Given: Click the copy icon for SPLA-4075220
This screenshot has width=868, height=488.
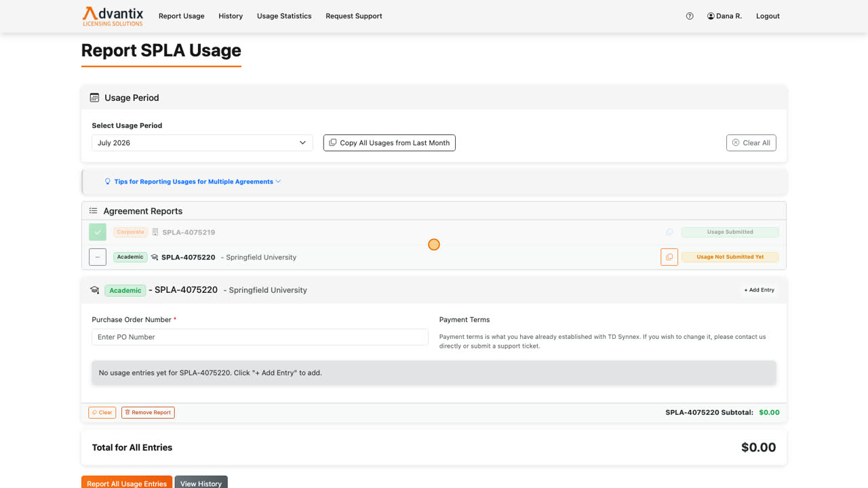Looking at the screenshot, I should pos(669,257).
